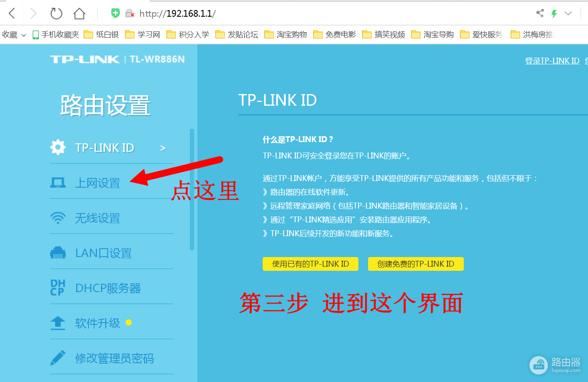Click the green shield security icon
This screenshot has width=588, height=382.
[x=115, y=13]
